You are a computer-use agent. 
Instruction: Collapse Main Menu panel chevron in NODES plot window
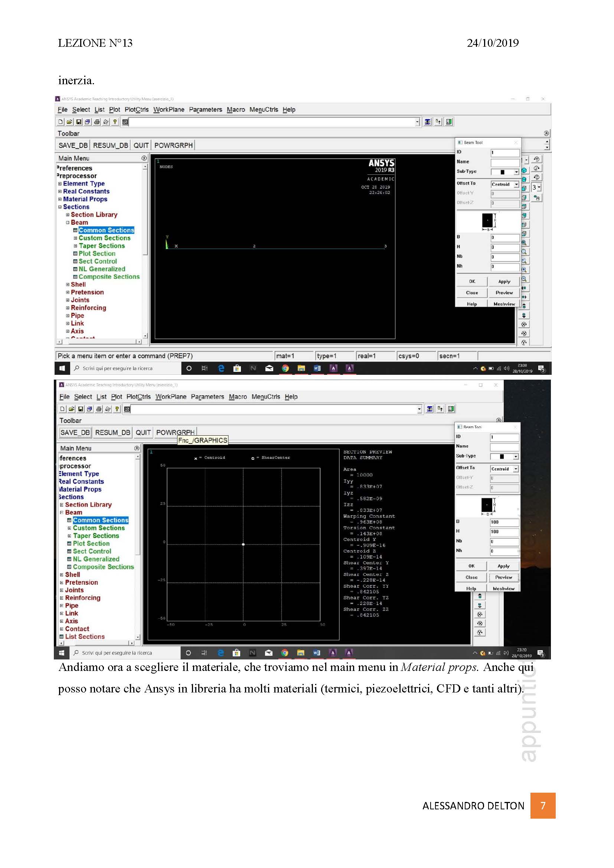pyautogui.click(x=144, y=158)
